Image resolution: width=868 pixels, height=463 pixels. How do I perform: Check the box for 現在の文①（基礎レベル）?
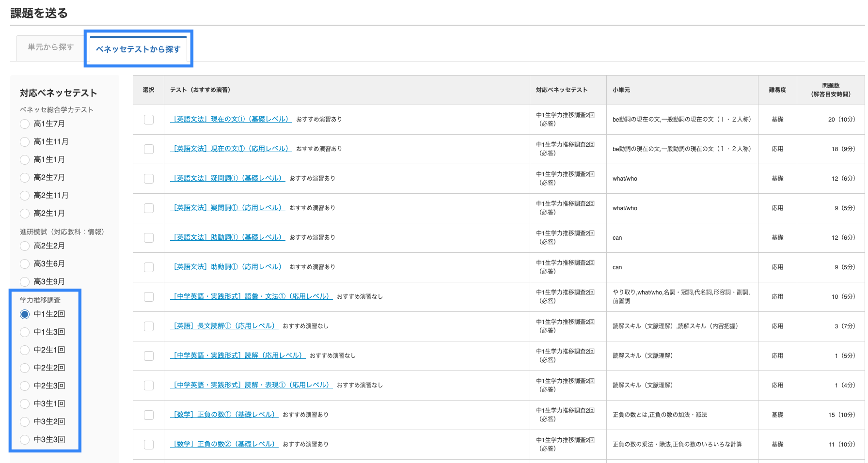point(149,120)
